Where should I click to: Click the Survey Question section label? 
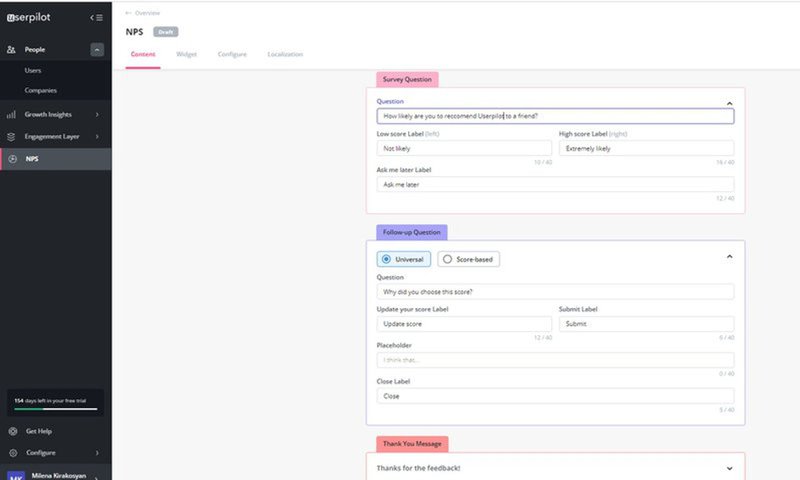click(x=407, y=80)
